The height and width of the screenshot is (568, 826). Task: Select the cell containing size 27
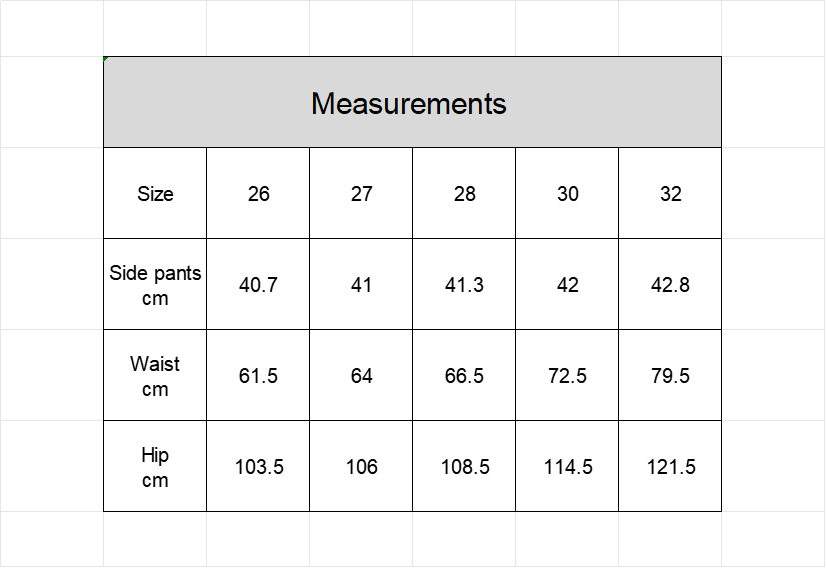tap(361, 193)
